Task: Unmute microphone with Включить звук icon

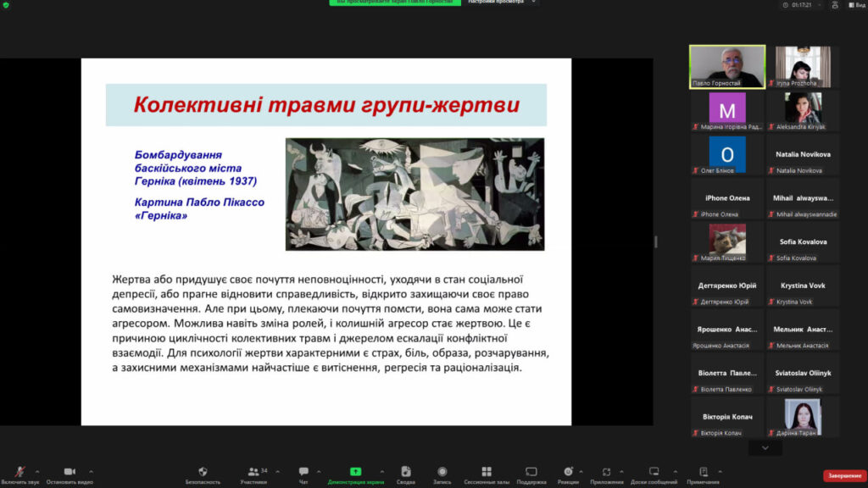Action: pos(19,473)
